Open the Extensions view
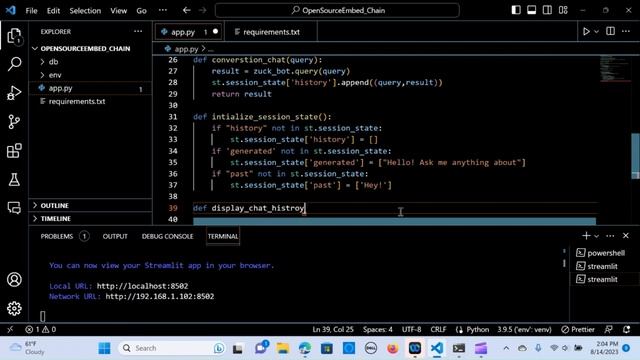This screenshot has height=360, width=640. pyautogui.click(x=14, y=151)
